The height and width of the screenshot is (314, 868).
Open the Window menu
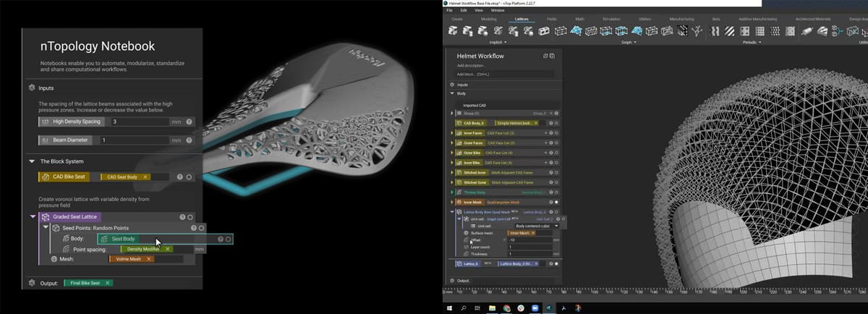coord(498,11)
